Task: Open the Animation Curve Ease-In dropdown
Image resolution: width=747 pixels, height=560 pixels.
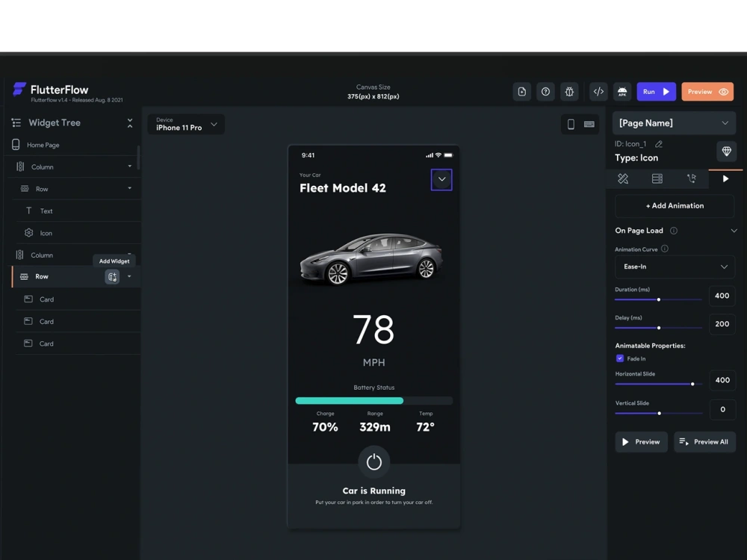Action: click(x=674, y=267)
